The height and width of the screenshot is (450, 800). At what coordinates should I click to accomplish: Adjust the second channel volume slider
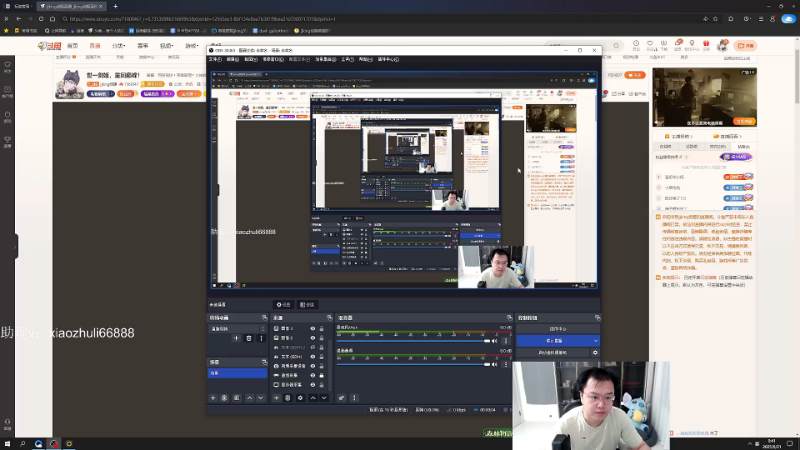click(413, 364)
